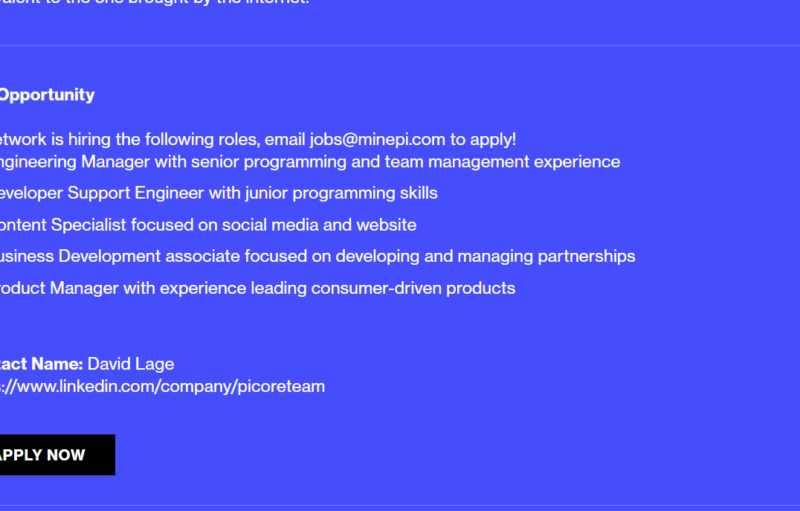Click the words 'social media and website'
800x511 pixels.
click(319, 225)
